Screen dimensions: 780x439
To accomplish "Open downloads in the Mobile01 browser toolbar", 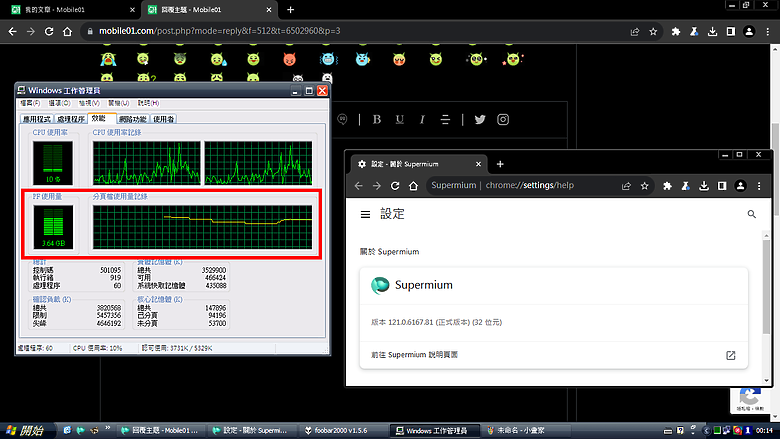I will 712,31.
